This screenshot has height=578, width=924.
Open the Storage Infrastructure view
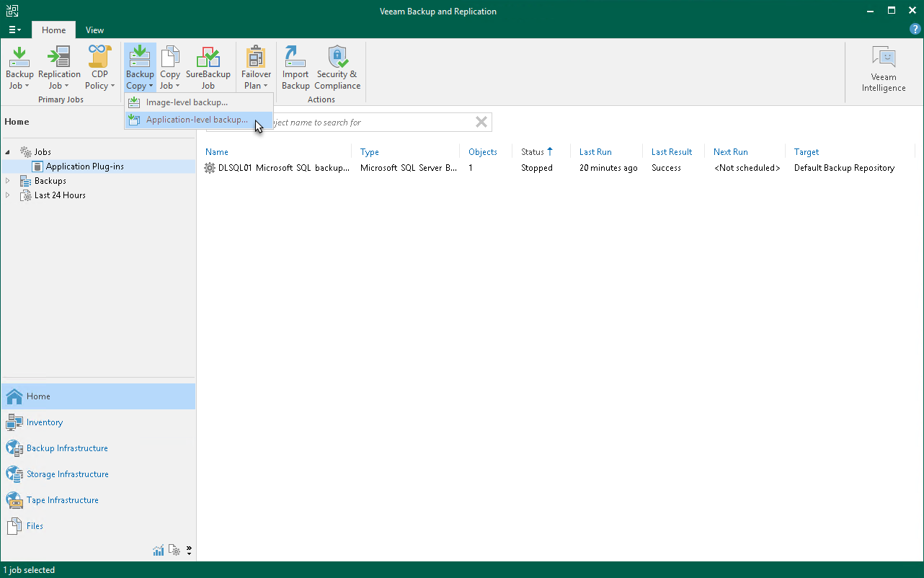coord(98,474)
